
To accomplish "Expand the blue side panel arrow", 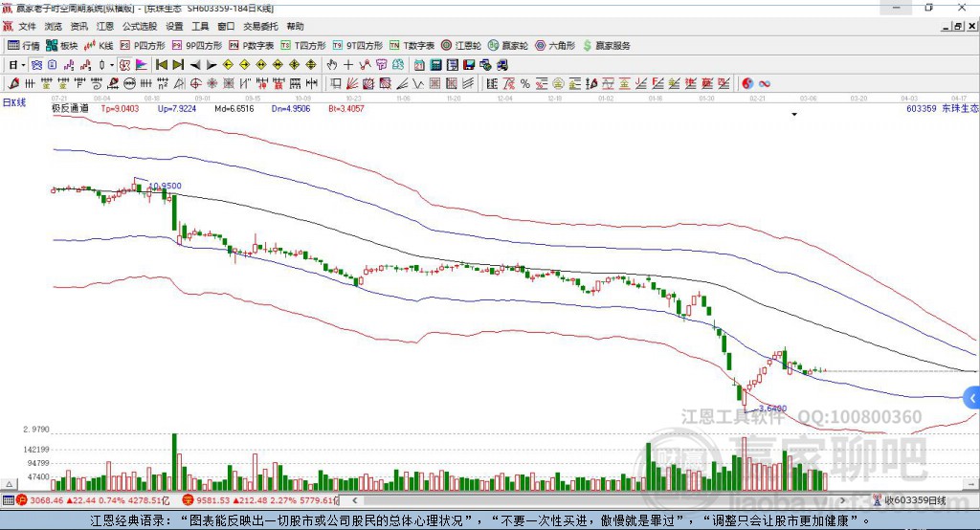I will click(972, 398).
